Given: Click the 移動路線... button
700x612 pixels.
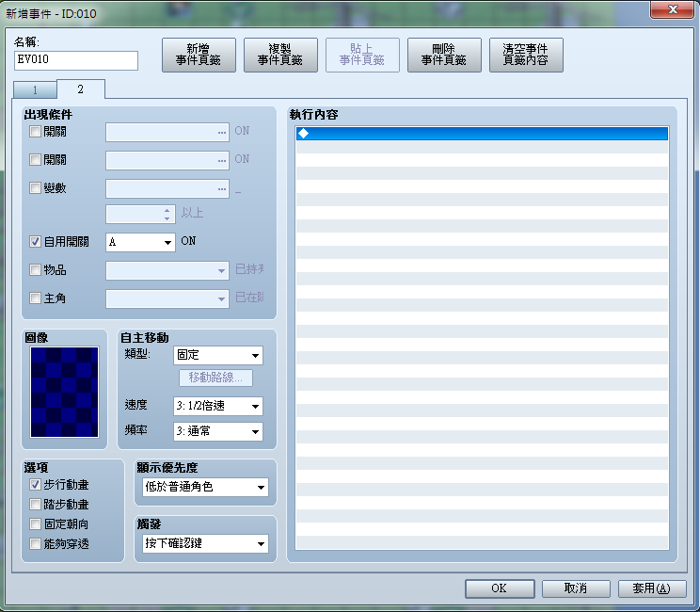Looking at the screenshot, I should pos(215,378).
